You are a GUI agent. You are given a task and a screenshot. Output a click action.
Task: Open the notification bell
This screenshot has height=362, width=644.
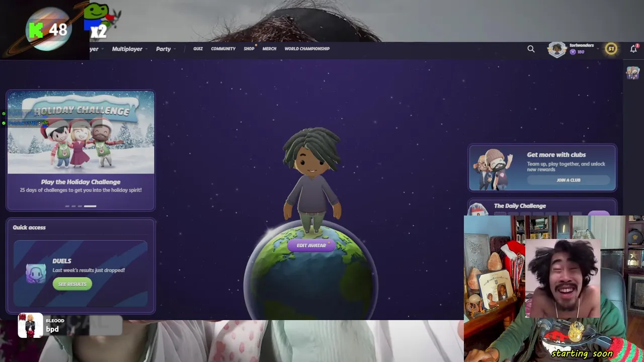(x=633, y=49)
